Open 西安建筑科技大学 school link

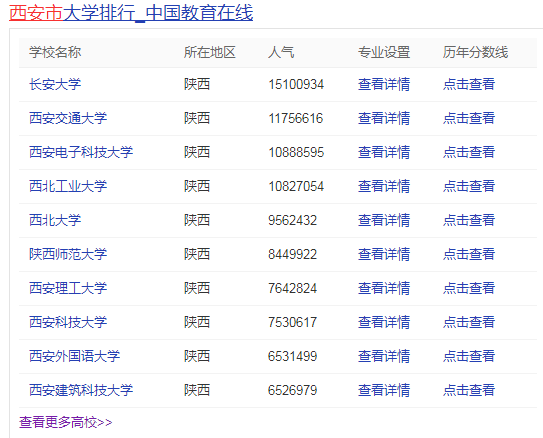[81, 390]
